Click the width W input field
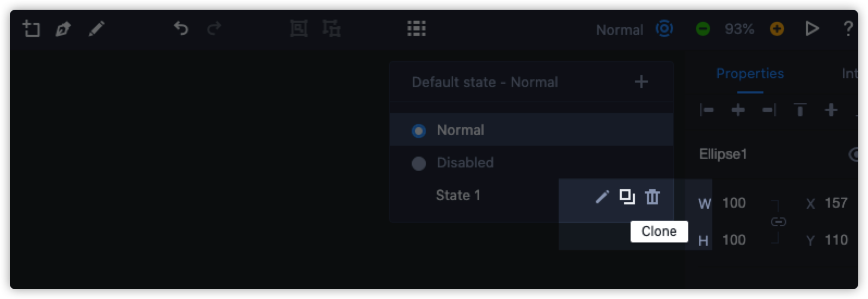Viewport: 868px width, 299px height. coord(734,203)
